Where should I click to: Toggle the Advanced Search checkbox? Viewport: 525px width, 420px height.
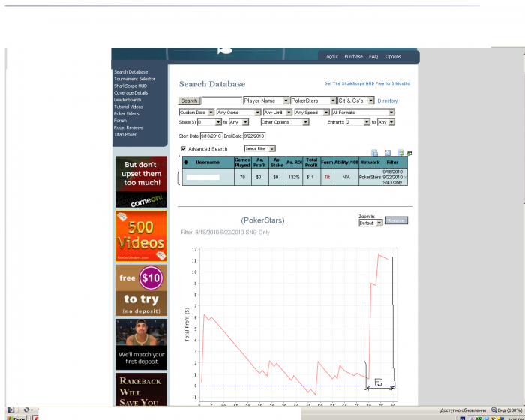click(x=183, y=148)
